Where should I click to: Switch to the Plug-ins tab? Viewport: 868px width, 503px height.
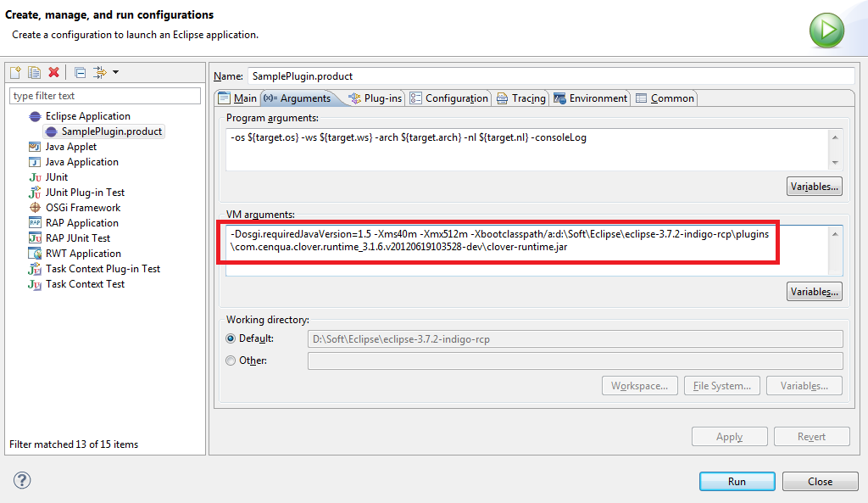tap(376, 98)
